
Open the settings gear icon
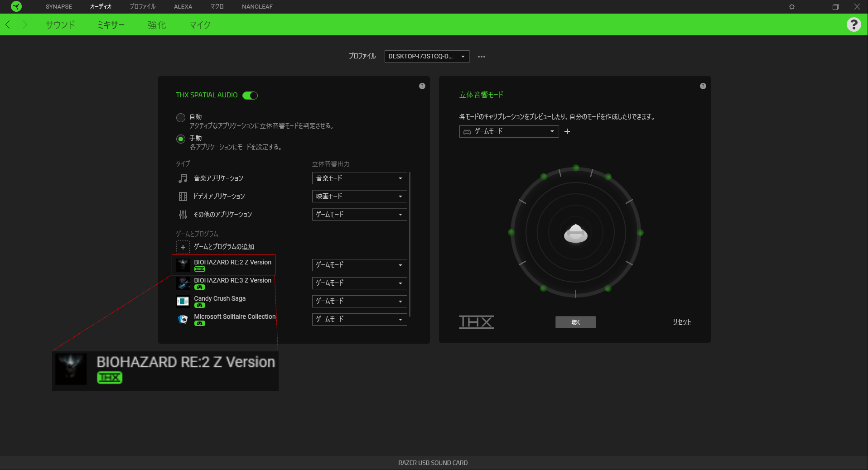tap(792, 7)
